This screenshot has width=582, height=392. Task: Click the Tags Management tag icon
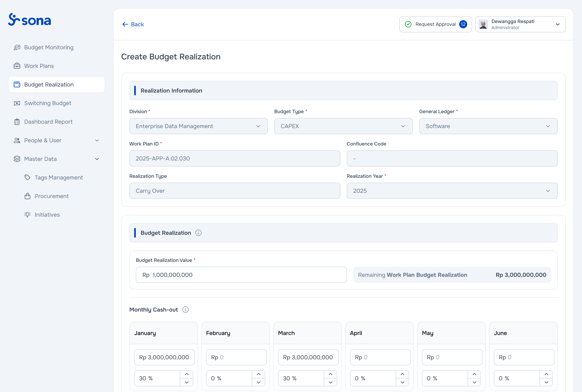pos(27,177)
